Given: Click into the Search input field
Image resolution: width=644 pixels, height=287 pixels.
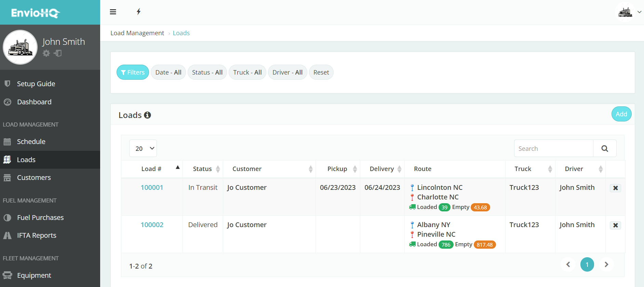Looking at the screenshot, I should coord(553,148).
